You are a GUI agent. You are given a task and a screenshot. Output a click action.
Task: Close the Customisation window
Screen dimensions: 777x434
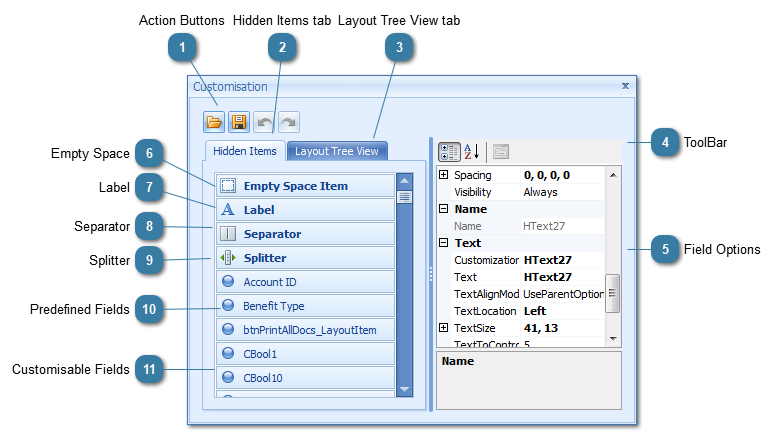(625, 86)
